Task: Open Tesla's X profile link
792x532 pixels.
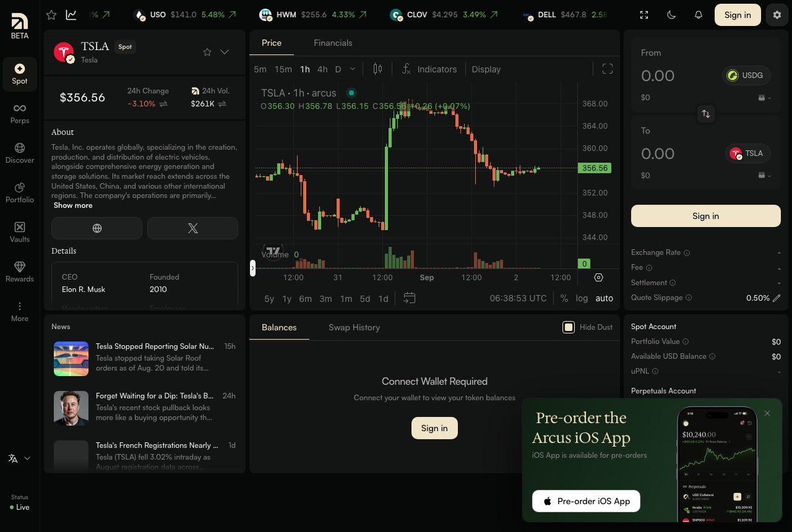Action: click(192, 228)
